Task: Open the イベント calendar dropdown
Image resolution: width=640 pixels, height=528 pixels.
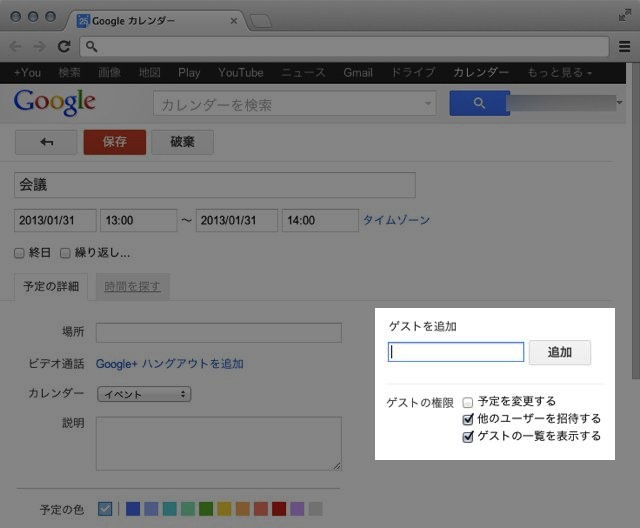Action: [x=144, y=394]
